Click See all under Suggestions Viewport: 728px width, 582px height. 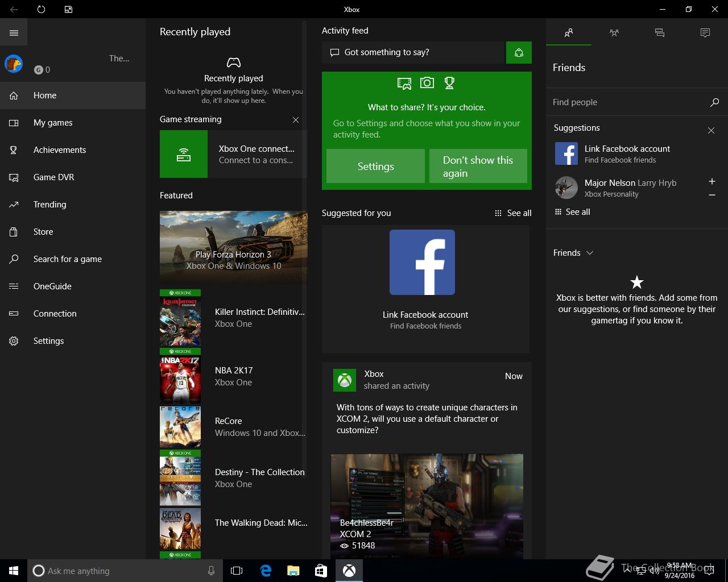click(572, 212)
